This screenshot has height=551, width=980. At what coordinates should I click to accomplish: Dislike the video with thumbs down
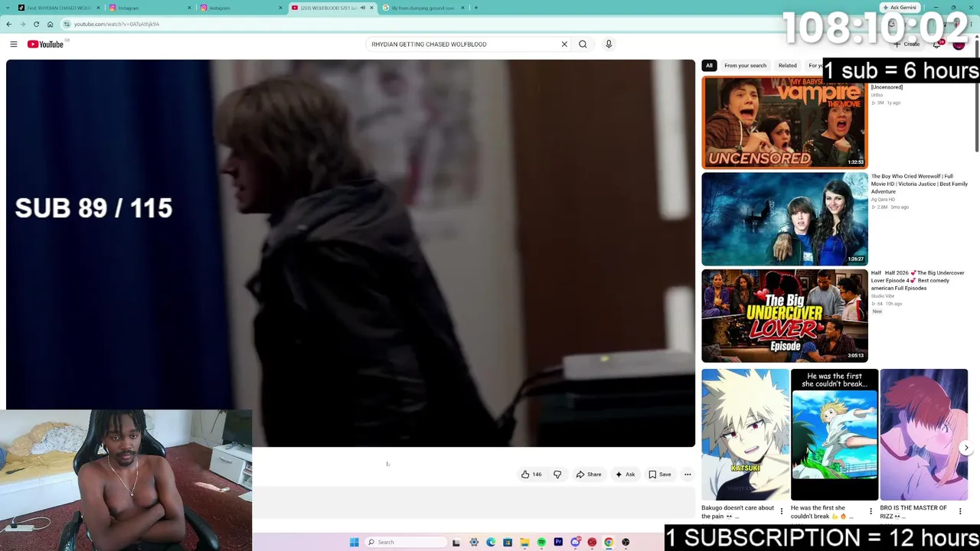click(x=557, y=474)
